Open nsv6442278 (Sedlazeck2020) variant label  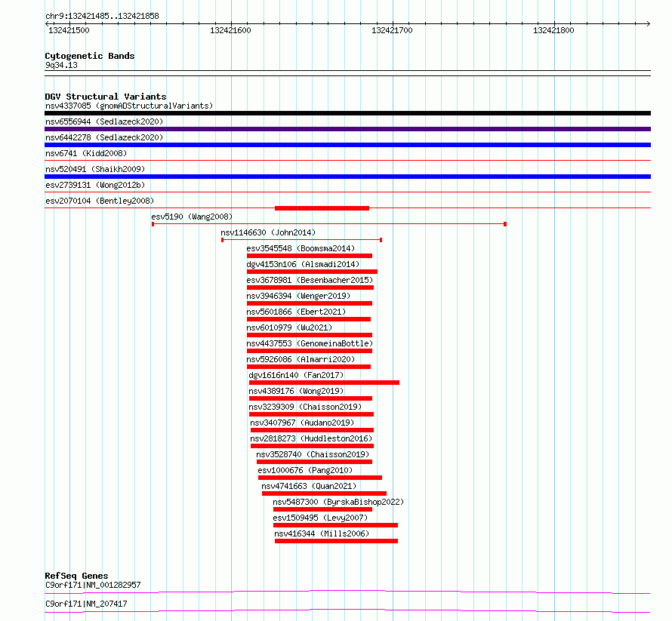(104, 137)
